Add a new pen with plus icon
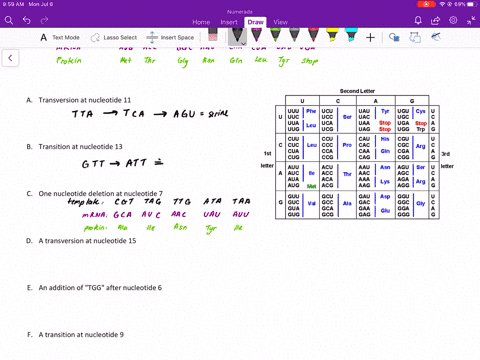480x360 pixels. pyautogui.click(x=370, y=37)
